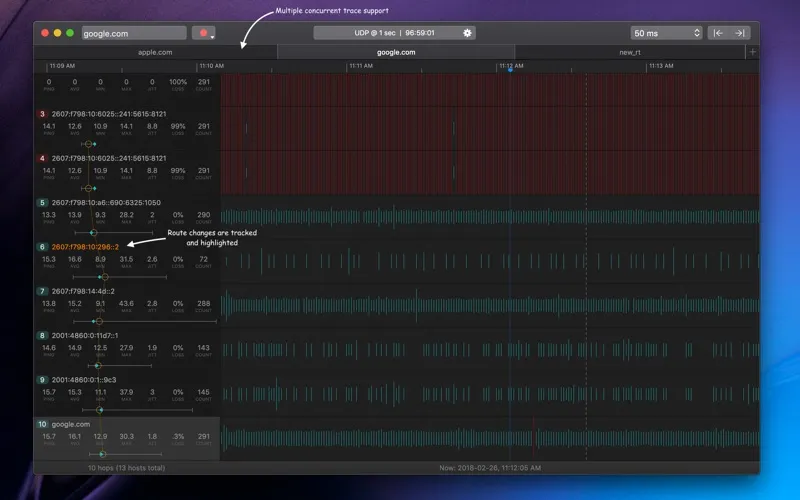
Task: Click hop 5 latency range slider marker
Action: click(x=93, y=233)
